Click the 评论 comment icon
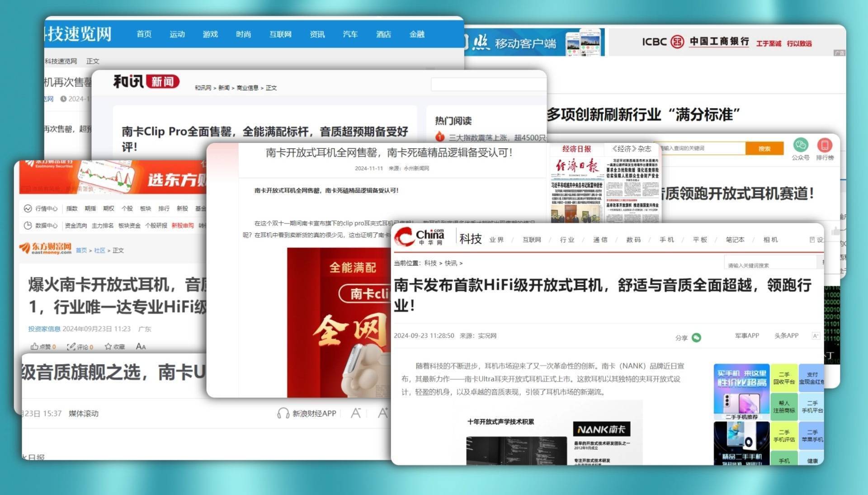This screenshot has height=495, width=868. [x=71, y=347]
